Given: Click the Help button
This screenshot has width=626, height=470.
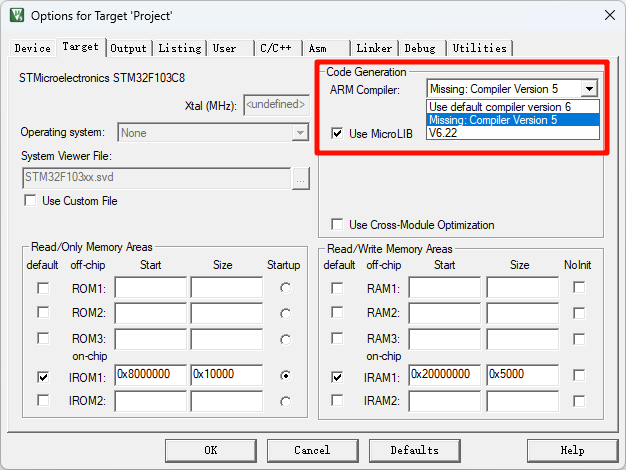Looking at the screenshot, I should [x=571, y=450].
